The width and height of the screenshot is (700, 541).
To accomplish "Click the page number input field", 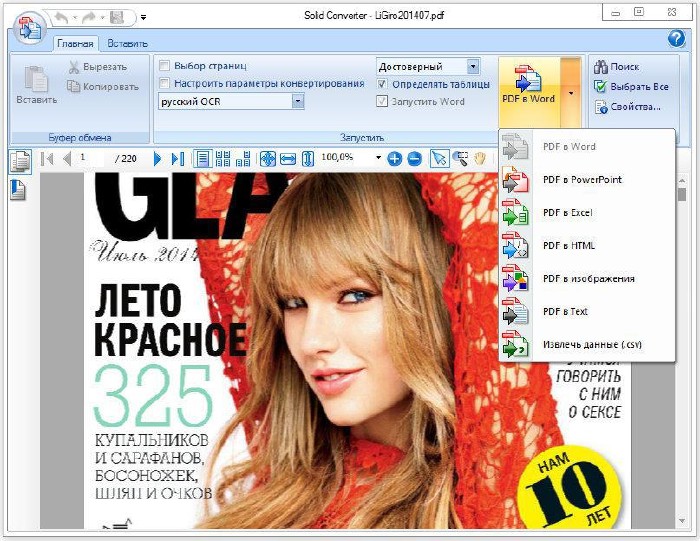I will coord(94,158).
